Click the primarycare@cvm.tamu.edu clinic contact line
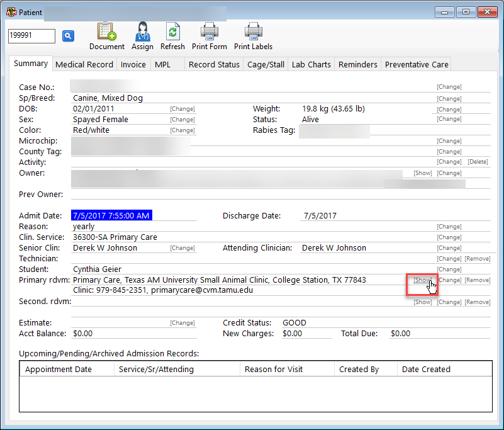Viewport: 504px width, 430px height. 163,290
